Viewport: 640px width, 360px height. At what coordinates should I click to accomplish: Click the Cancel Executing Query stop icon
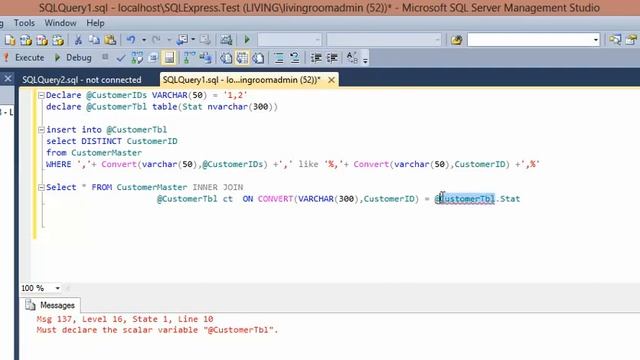coord(105,58)
